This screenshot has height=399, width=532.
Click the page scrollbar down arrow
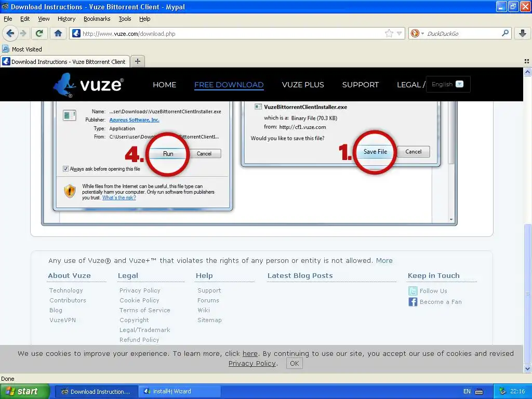tap(527, 368)
